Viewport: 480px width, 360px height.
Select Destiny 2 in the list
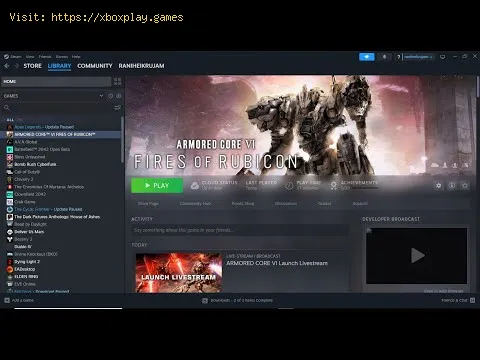coord(23,239)
